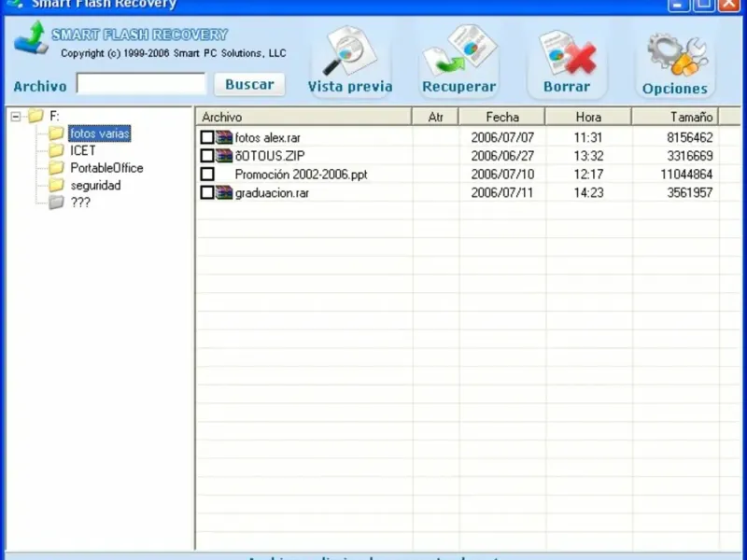
Task: Click the folder icon beside fotos varias
Action: [56, 133]
